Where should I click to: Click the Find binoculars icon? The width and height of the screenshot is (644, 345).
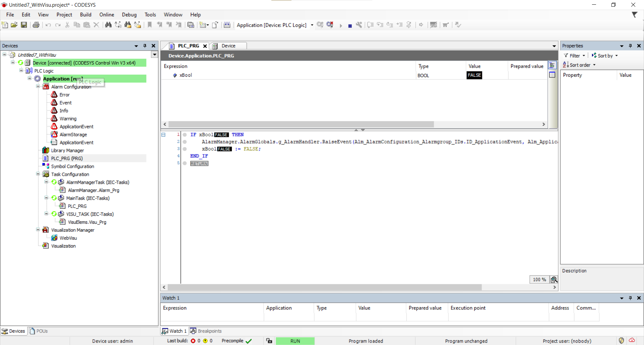pyautogui.click(x=108, y=25)
